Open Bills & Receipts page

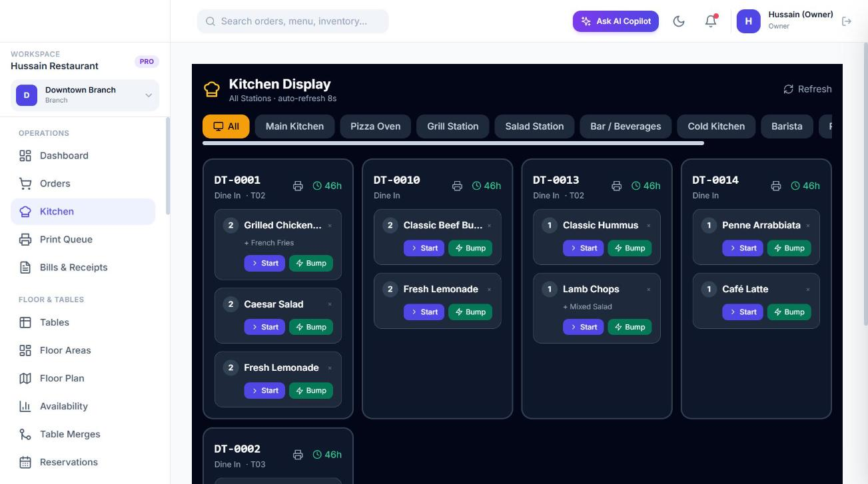(83, 268)
